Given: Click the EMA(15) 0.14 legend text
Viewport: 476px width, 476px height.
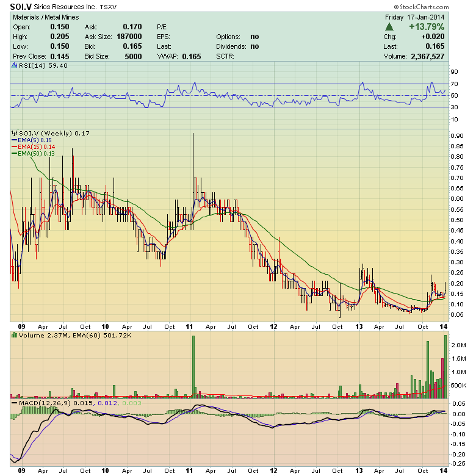Looking at the screenshot, I should [x=36, y=147].
